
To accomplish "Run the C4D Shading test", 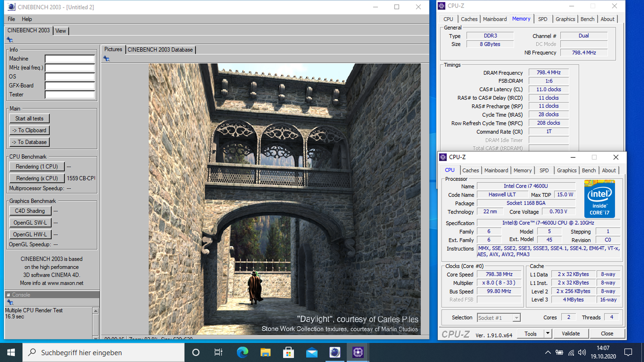I will (30, 211).
